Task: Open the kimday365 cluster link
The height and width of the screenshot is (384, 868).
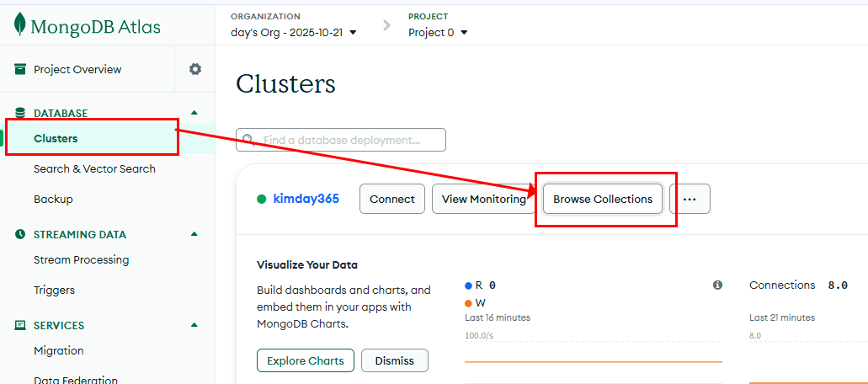Action: tap(306, 200)
